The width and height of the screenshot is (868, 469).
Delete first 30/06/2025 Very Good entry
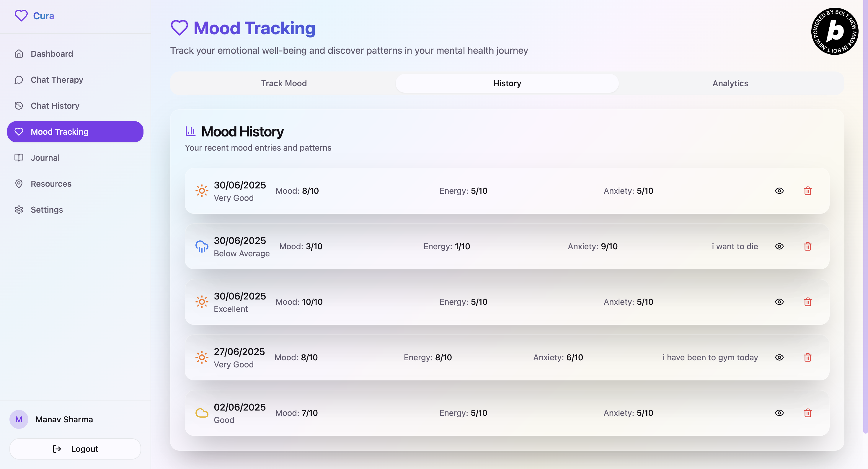coord(807,191)
